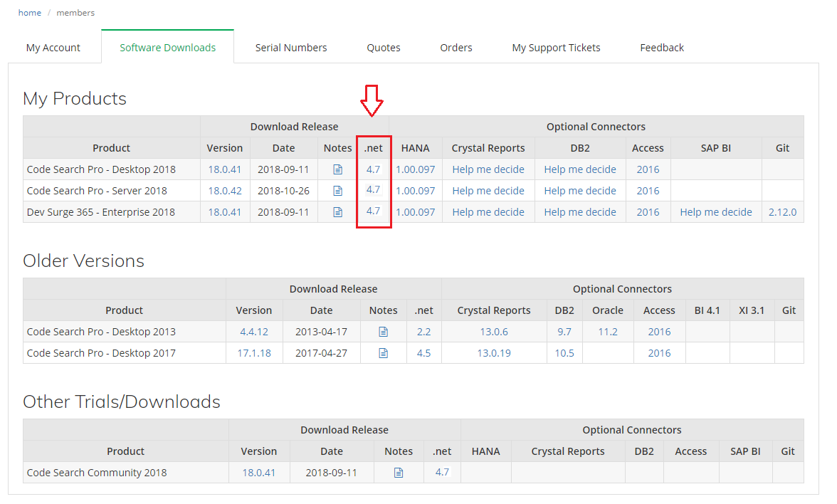The height and width of the screenshot is (504, 837).
Task: Select 'Dev Surge 365 - Enterprise 2018' product name
Action: [101, 212]
